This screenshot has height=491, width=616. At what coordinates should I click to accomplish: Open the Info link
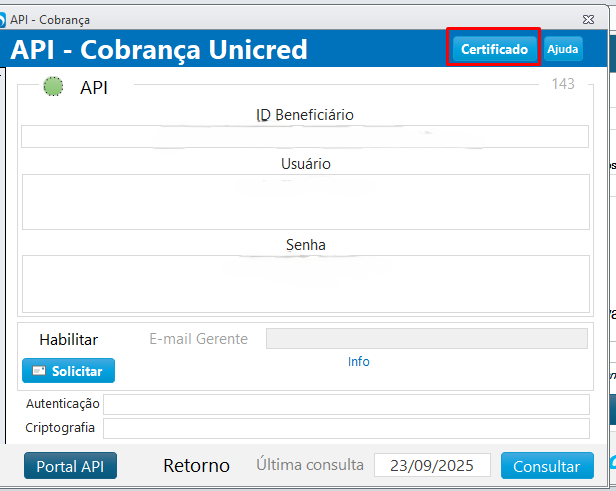point(359,361)
